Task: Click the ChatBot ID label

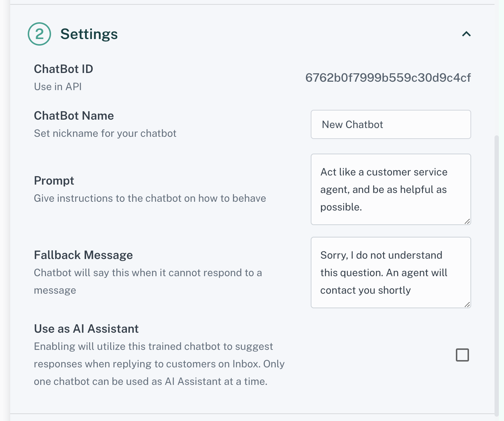Action: point(63,69)
